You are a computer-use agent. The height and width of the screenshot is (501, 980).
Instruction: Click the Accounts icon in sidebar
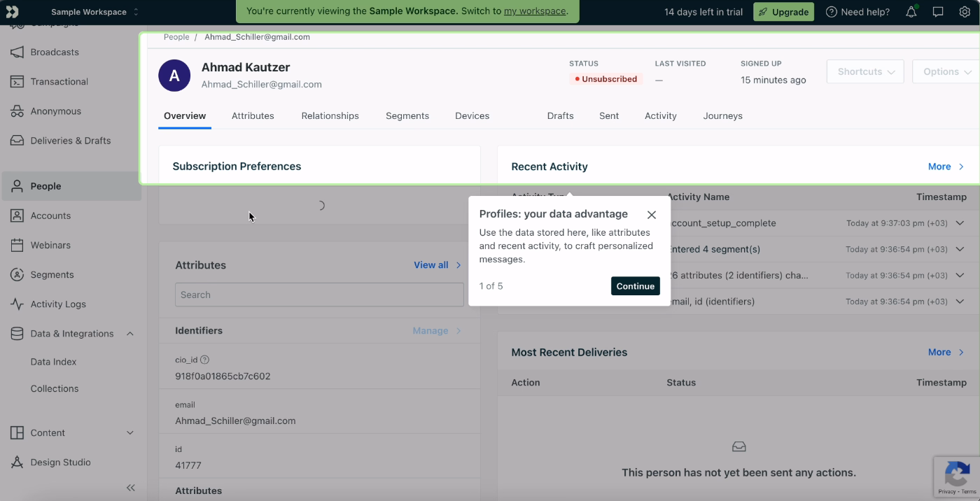17,216
